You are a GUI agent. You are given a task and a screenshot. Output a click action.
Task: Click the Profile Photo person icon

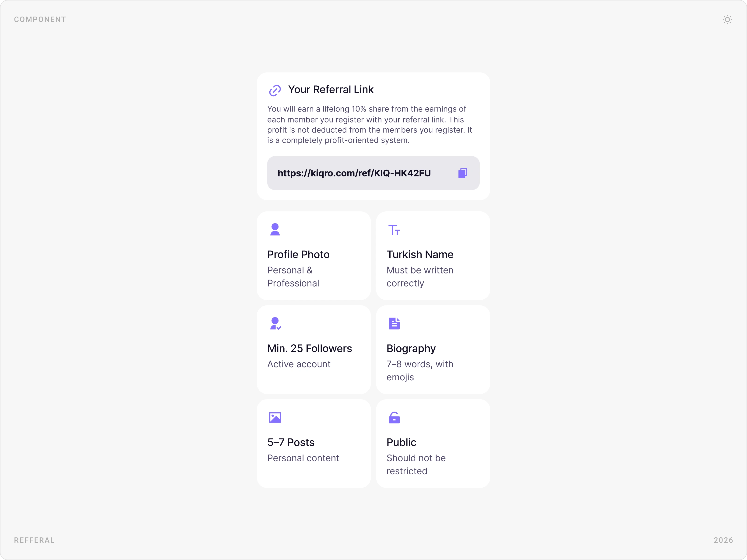[x=275, y=230]
